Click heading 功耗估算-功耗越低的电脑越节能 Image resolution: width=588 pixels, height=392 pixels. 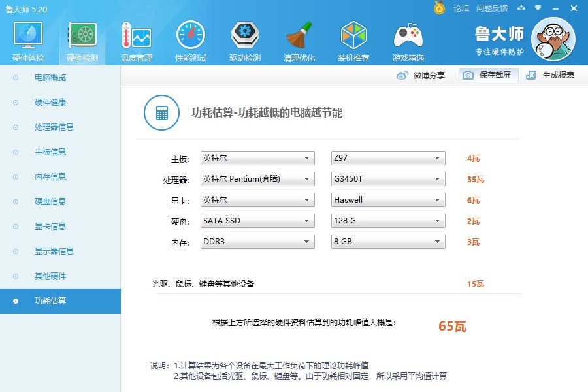[267, 112]
